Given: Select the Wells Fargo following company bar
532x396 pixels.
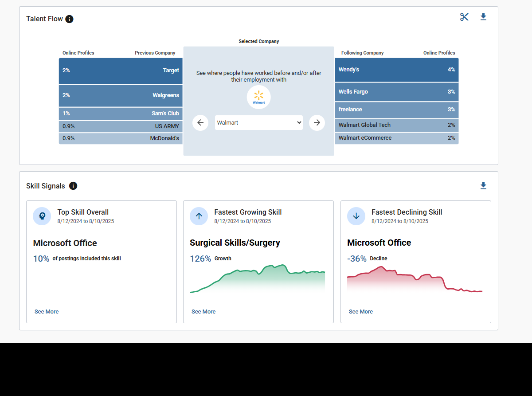Looking at the screenshot, I should [397, 92].
